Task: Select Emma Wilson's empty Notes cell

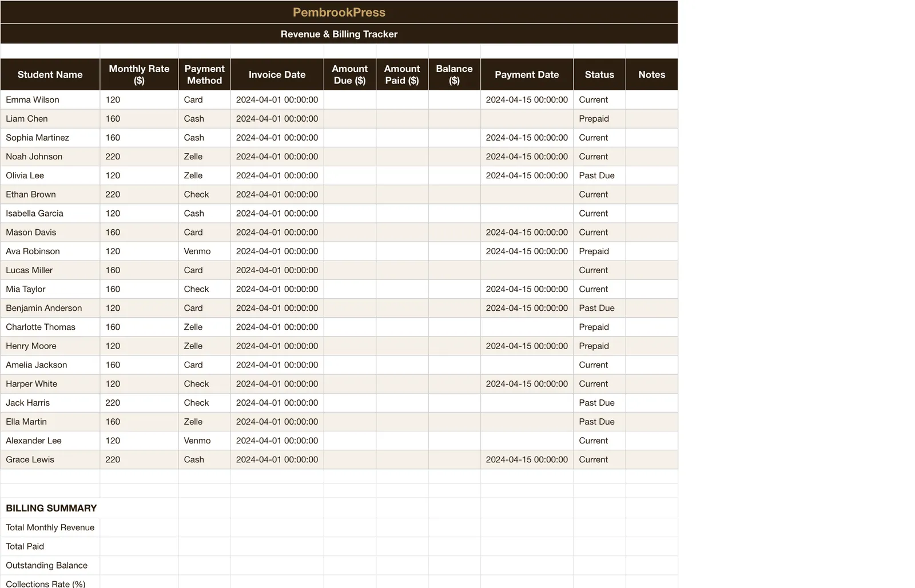Action: (651, 99)
